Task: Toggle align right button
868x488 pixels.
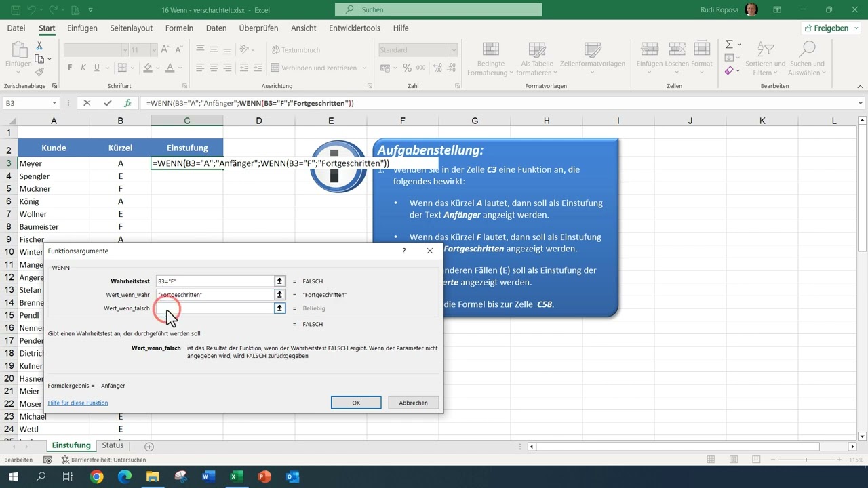Action: 228,68
